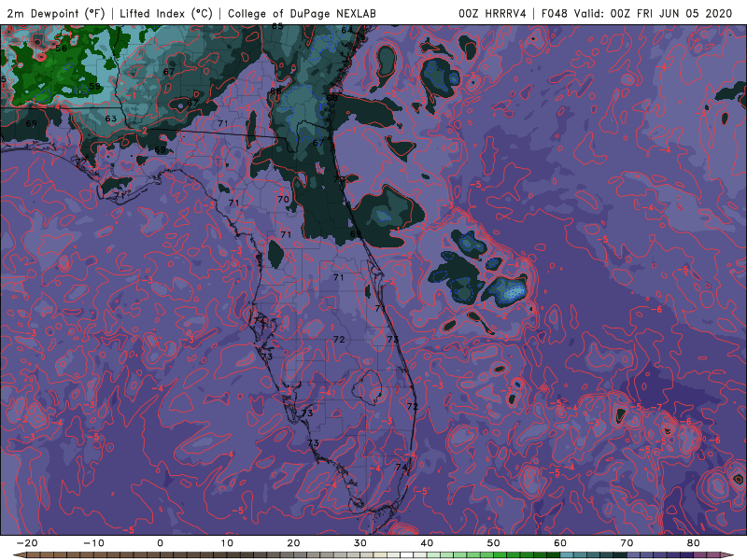Click the "Valid: 00Z FRI JUN 05 2020" text
The image size is (747, 560).
pyautogui.click(x=653, y=13)
